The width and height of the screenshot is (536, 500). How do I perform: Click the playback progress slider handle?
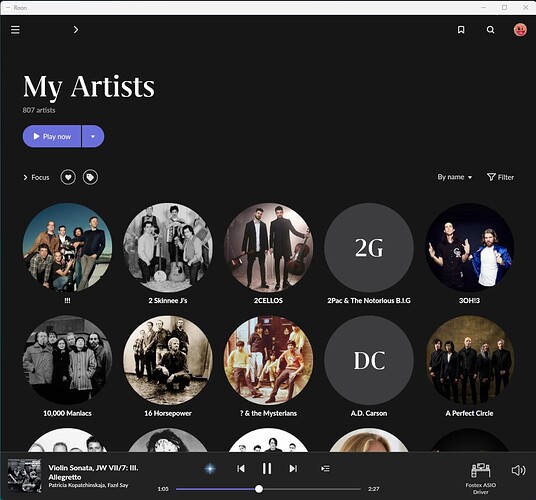259,489
